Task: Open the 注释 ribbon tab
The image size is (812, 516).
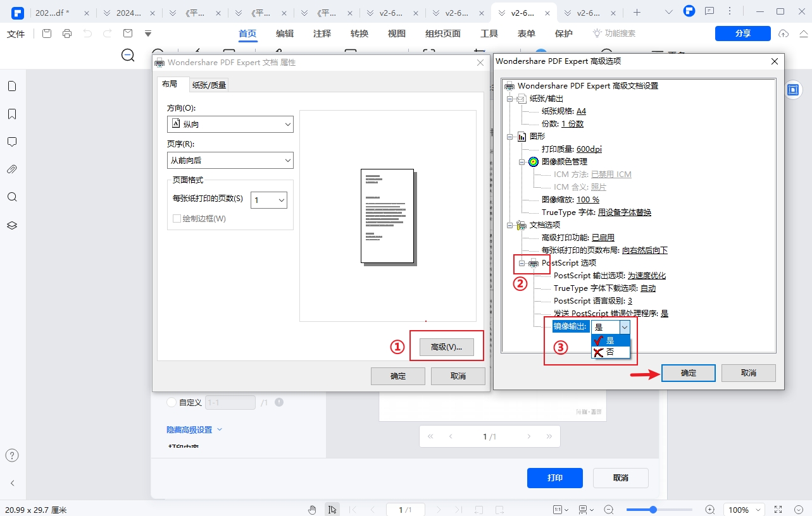Action: point(322,34)
